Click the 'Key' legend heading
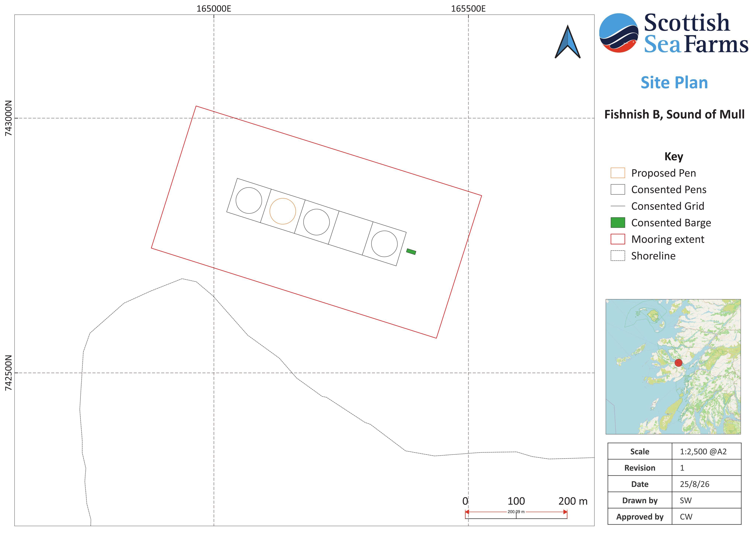756x535 pixels. click(674, 156)
